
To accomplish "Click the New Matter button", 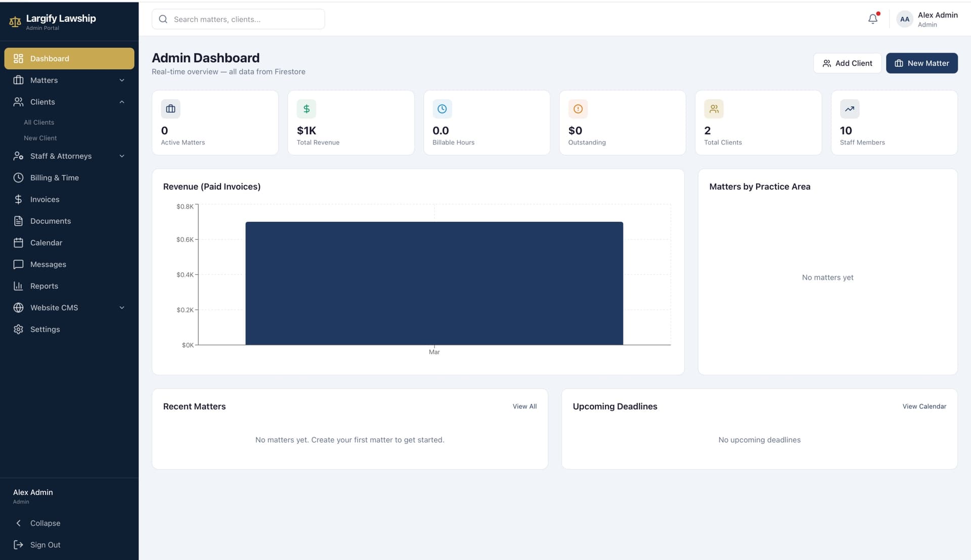I will [921, 63].
